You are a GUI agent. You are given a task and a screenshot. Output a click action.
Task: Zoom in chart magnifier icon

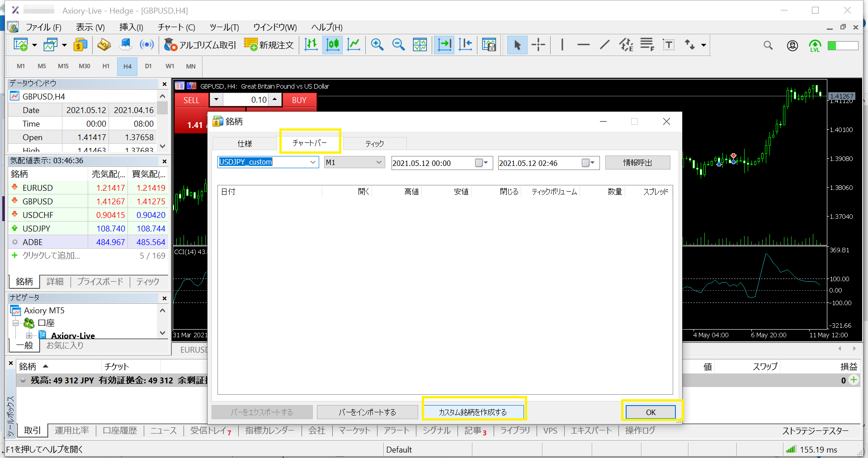pos(377,45)
